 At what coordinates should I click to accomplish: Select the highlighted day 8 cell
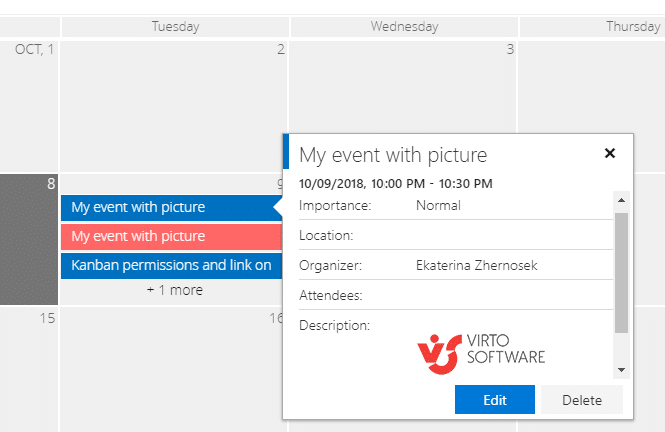point(29,239)
